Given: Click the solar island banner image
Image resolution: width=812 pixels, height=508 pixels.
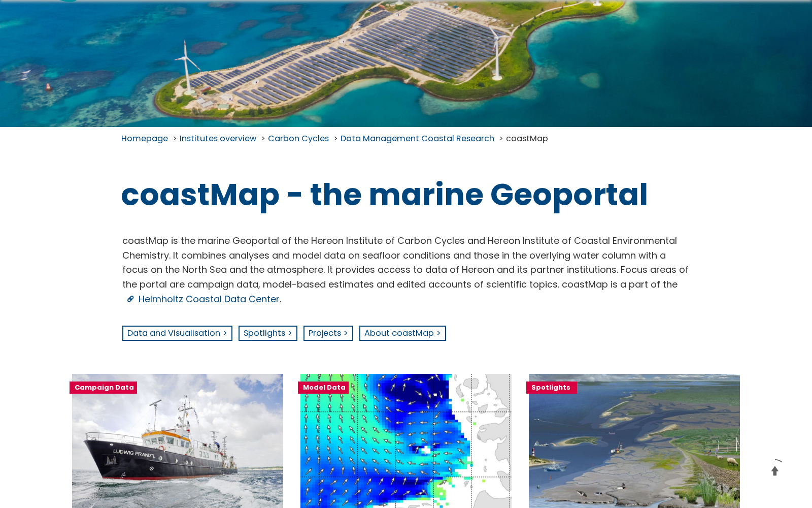Looking at the screenshot, I should (x=406, y=63).
